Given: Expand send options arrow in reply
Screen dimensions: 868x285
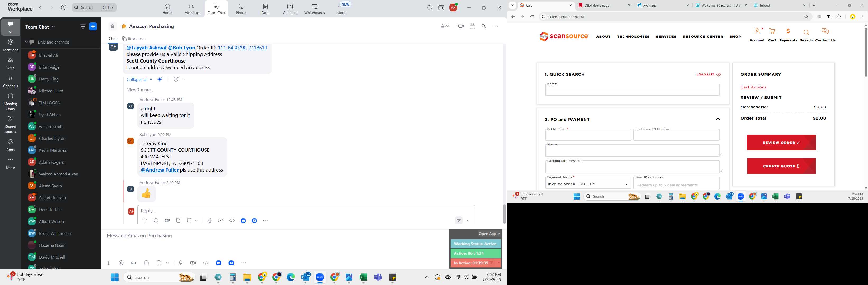Looking at the screenshot, I should coord(468,221).
